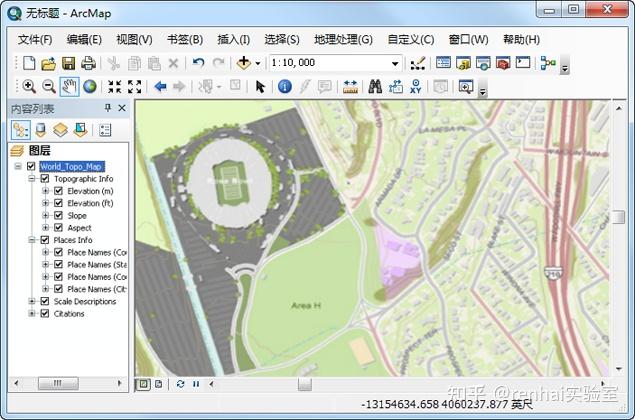Click Fixed Zoom Out arrows icon
635x420 pixels.
[134, 86]
